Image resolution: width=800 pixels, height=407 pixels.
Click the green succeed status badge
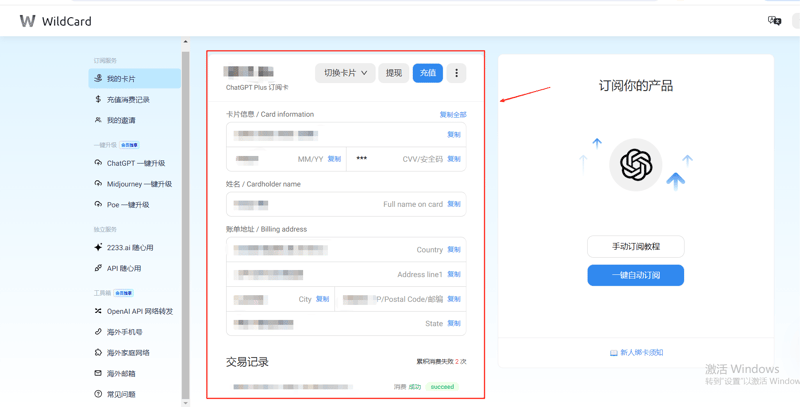click(x=442, y=387)
